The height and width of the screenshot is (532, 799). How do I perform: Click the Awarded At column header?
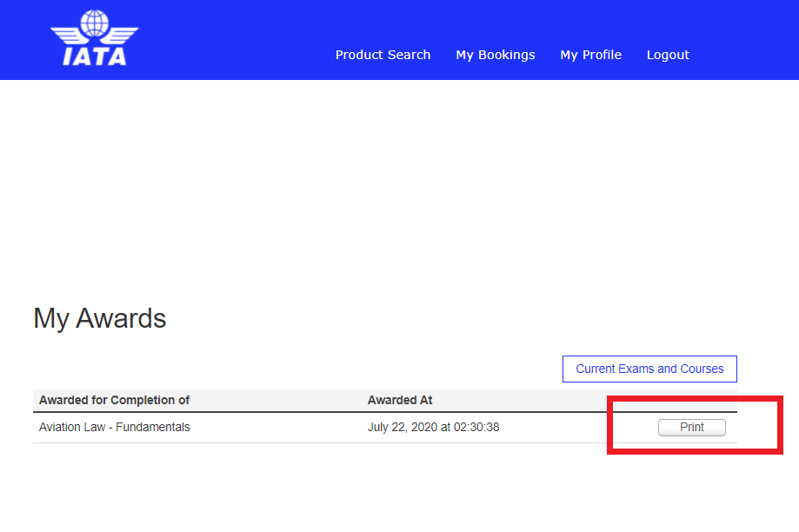click(400, 400)
